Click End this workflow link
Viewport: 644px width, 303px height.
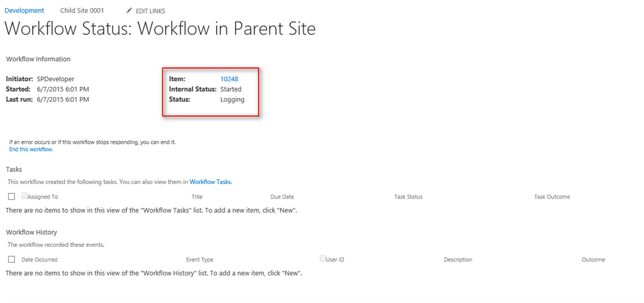click(x=31, y=149)
